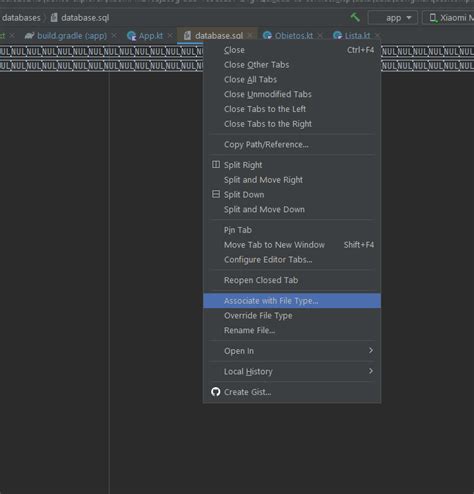Choose Close Tabs to the Left

pos(292,109)
